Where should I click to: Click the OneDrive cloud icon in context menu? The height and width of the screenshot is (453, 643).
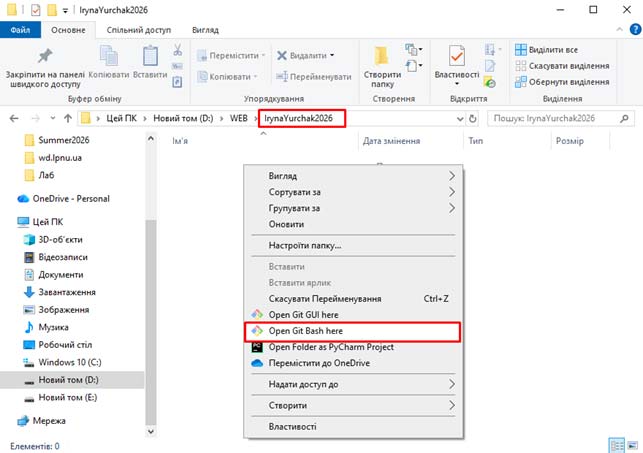257,363
